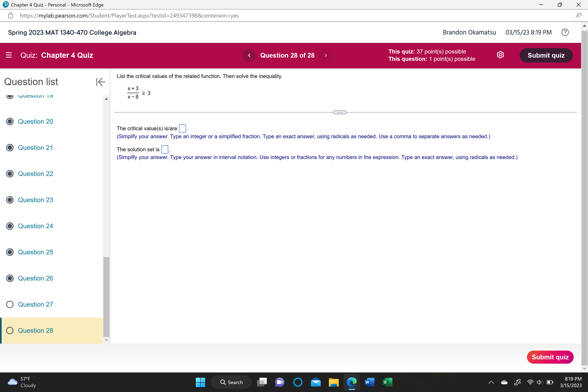
Task: Click the help question mark icon
Action: coord(565,32)
